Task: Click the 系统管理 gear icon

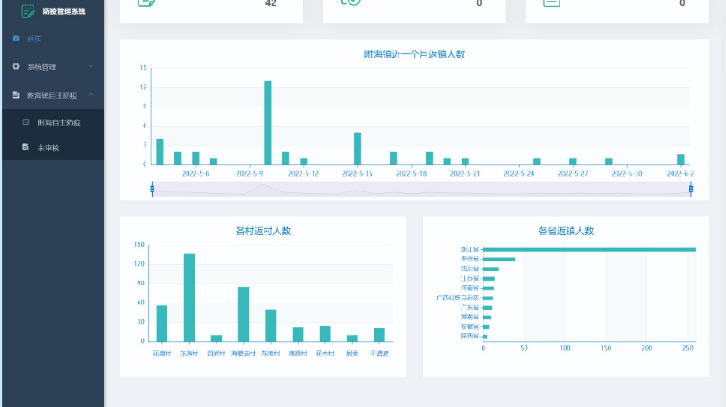Action: pyautogui.click(x=16, y=67)
